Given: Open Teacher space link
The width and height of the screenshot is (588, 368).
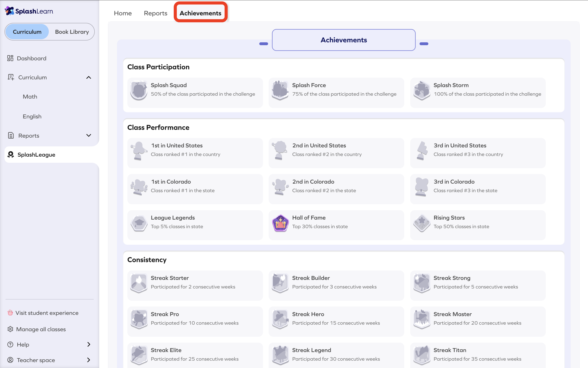Looking at the screenshot, I should (36, 360).
